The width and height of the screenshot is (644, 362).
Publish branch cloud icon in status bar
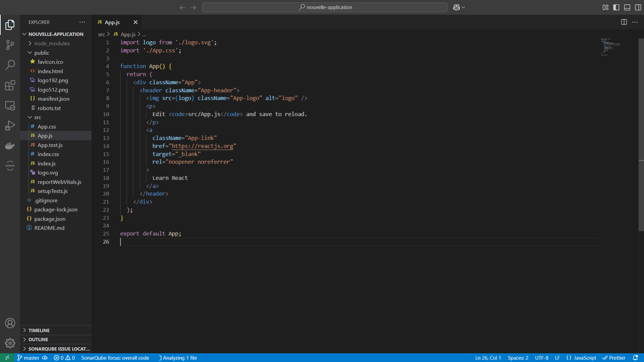[x=45, y=358]
